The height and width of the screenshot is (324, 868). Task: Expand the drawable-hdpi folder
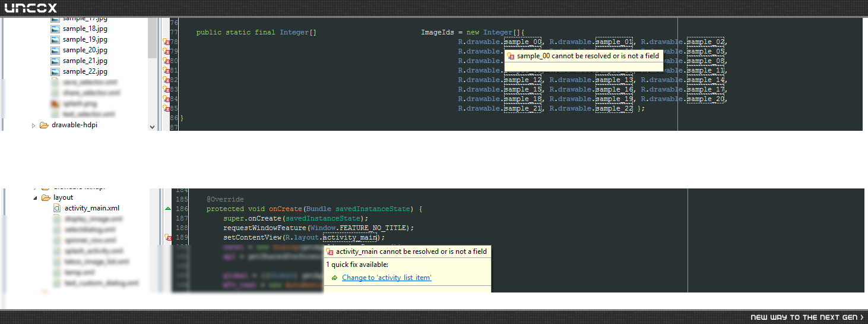[34, 125]
